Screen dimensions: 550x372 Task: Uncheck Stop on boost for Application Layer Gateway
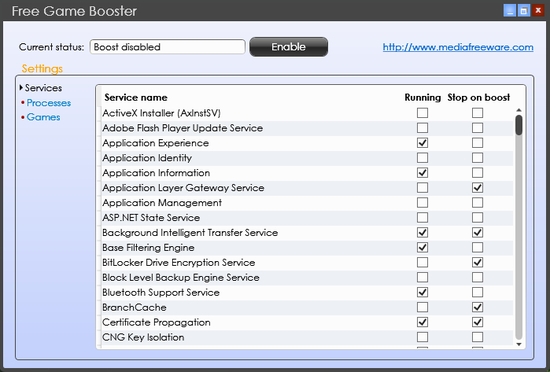click(x=477, y=188)
